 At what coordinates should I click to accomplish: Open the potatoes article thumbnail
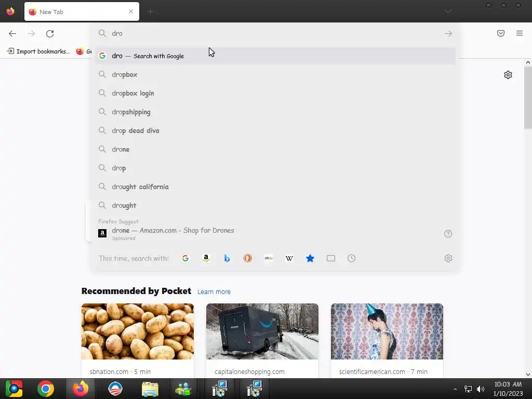pyautogui.click(x=137, y=331)
